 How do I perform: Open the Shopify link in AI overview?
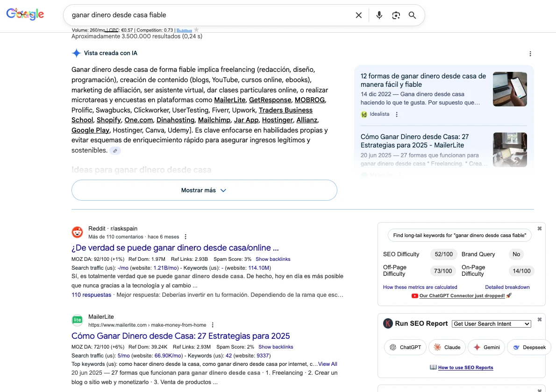tap(108, 120)
